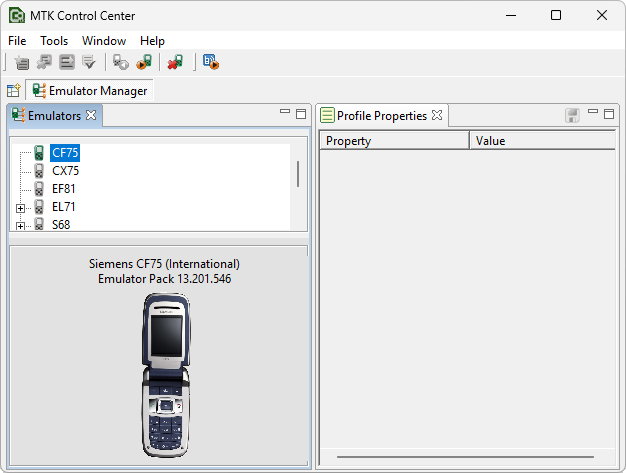Minimize the Profile Properties panel

click(x=593, y=112)
